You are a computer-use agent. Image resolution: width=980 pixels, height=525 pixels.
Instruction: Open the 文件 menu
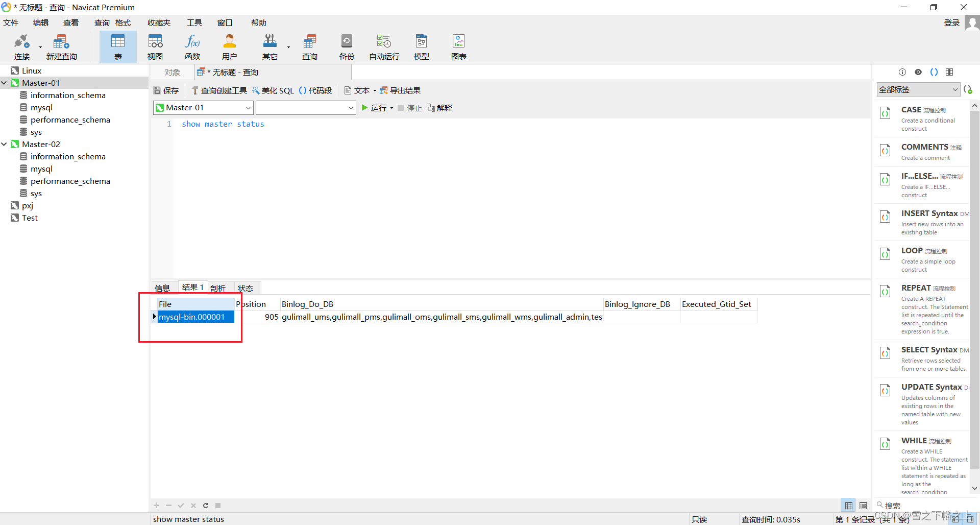tap(11, 23)
